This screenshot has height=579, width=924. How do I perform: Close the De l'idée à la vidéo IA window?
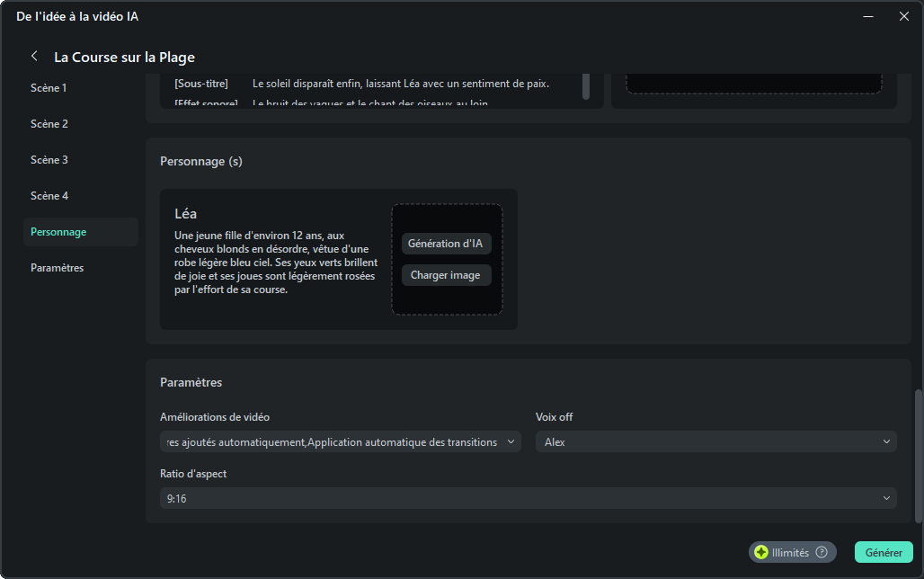pos(903,16)
